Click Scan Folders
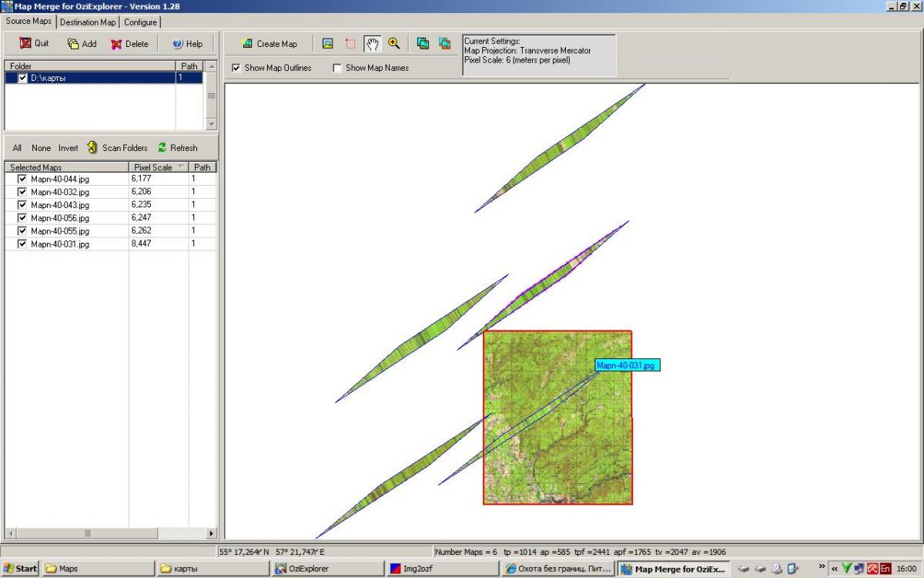The width and height of the screenshot is (924, 578). coord(117,148)
